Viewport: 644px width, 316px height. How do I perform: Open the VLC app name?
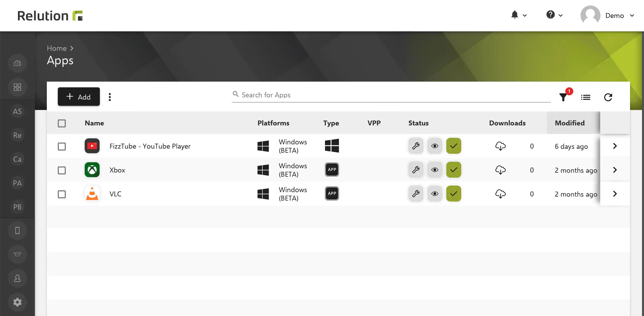(115, 194)
